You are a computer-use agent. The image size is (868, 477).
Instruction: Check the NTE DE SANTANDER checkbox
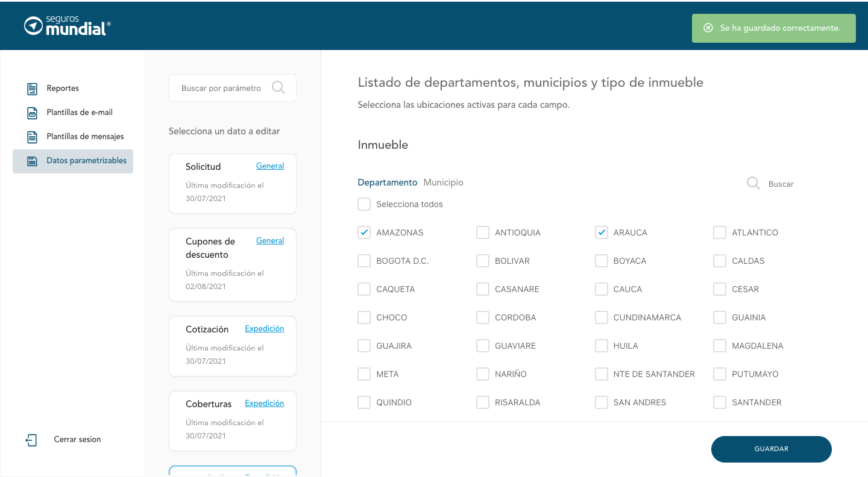click(x=602, y=374)
